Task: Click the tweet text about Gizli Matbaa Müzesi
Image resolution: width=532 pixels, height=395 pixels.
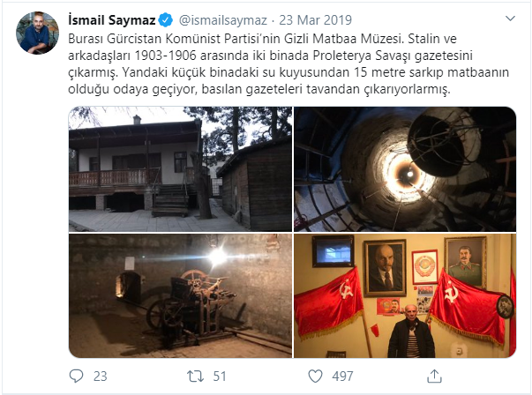Action: [x=288, y=64]
